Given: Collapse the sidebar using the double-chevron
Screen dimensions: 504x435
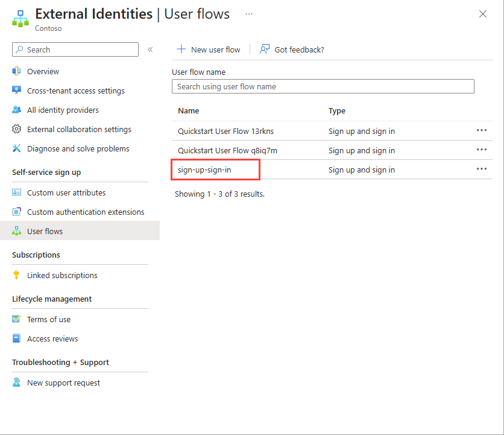Looking at the screenshot, I should click(150, 49).
